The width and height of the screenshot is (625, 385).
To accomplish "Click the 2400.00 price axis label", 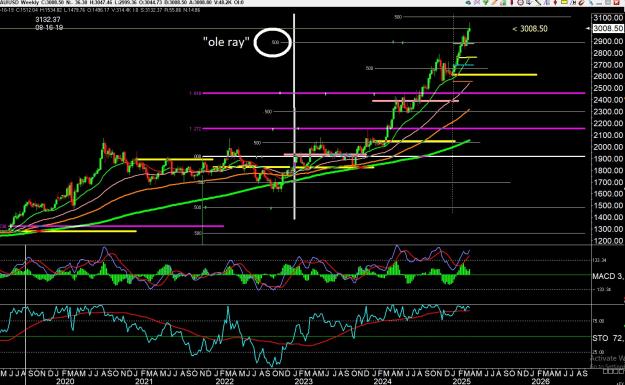I will click(x=608, y=100).
